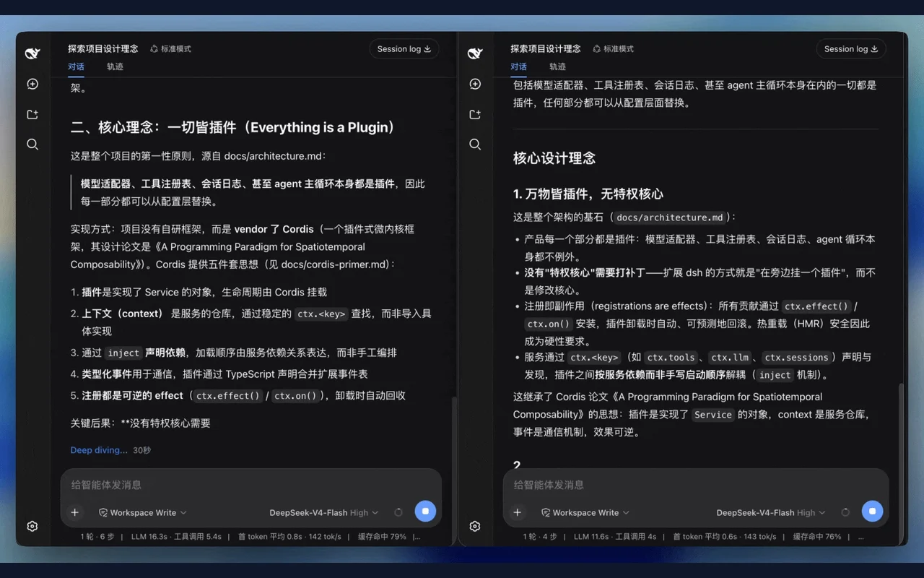Viewport: 924px width, 578px height.
Task: Switch to 轨迹 tab in left window
Action: [115, 66]
